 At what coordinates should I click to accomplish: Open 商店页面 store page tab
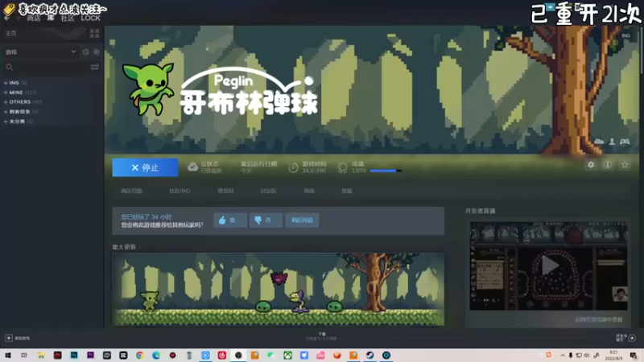(131, 191)
